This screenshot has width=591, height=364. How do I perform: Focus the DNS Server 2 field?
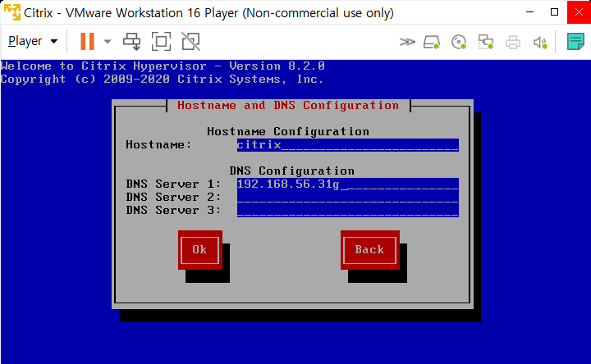[x=347, y=198]
